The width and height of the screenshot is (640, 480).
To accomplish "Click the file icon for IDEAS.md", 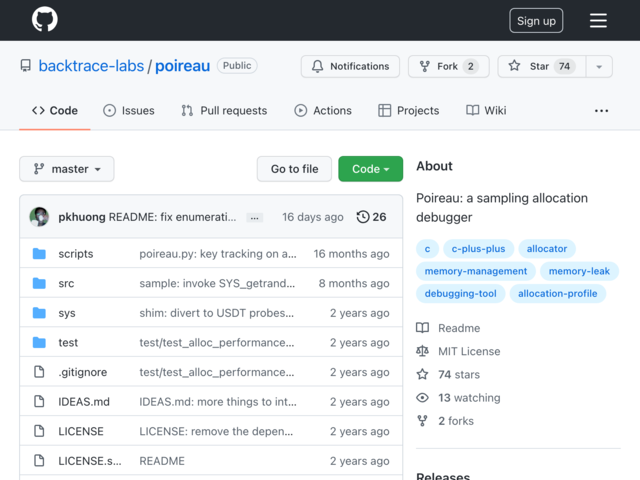I will coord(39,402).
